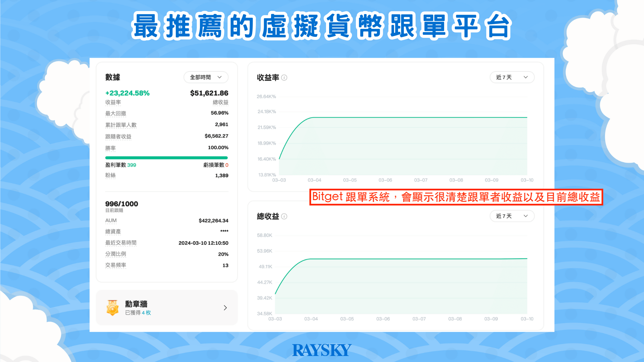Click the 數據 panel heading
644x362 pixels.
point(113,77)
